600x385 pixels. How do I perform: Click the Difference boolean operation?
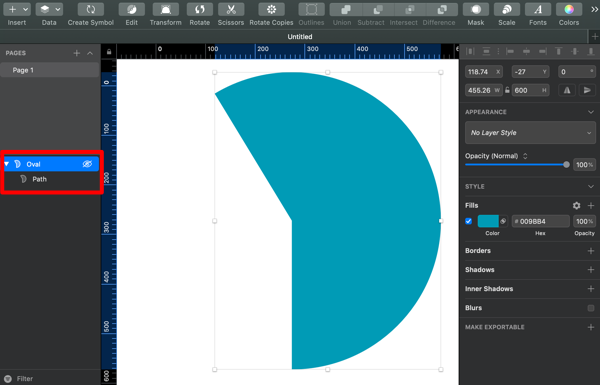(442, 9)
